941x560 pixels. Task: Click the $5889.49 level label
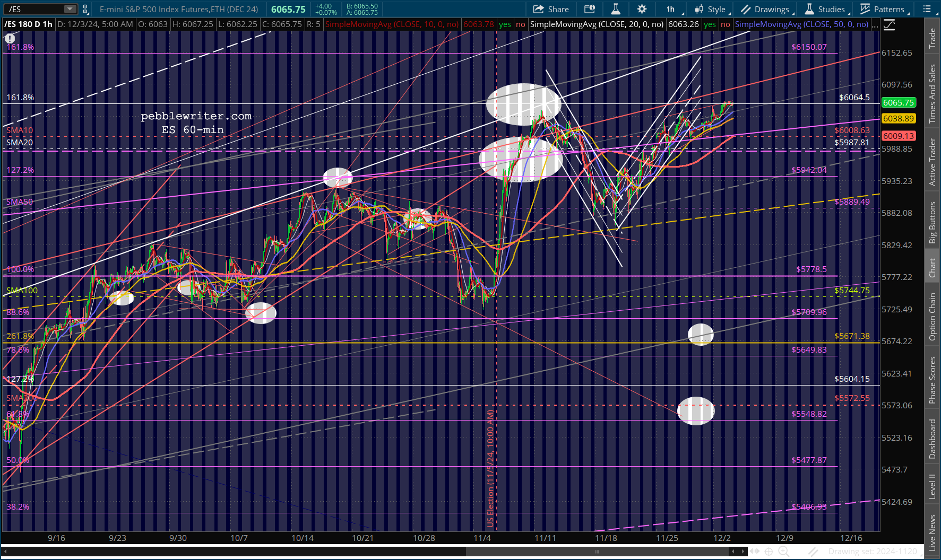(852, 202)
